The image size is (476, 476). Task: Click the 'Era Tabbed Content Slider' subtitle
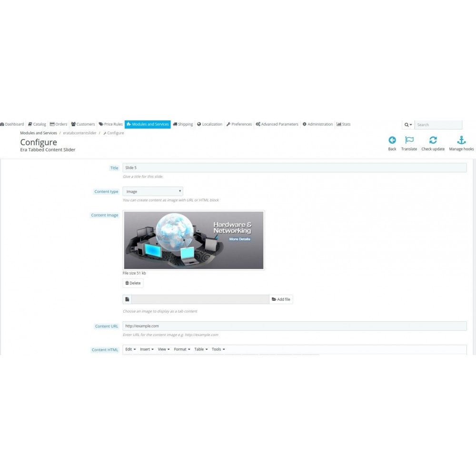point(48,149)
